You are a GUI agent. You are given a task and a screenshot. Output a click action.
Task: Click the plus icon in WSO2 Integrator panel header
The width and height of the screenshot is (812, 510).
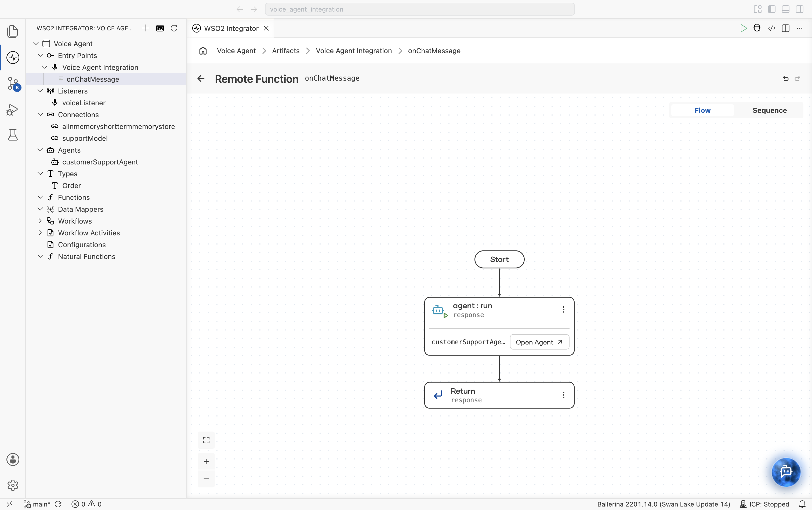[x=146, y=28]
